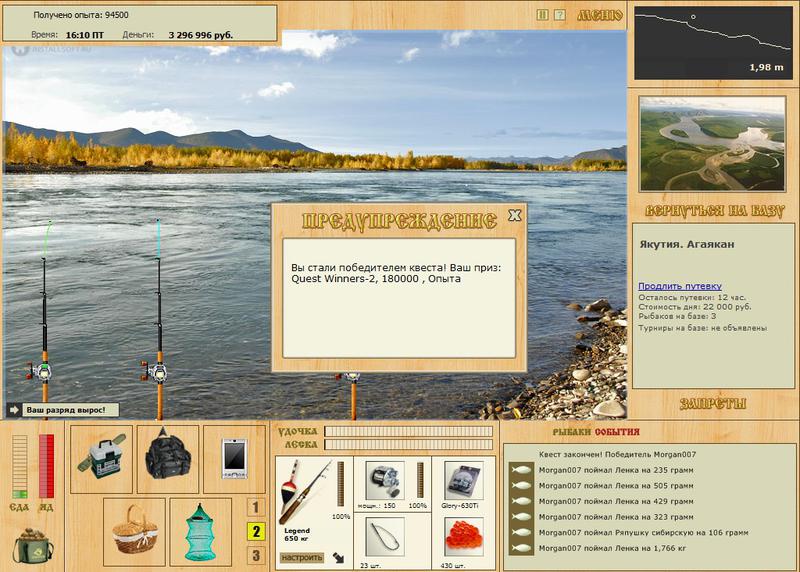Click the fish icon beside 'Ряпушку сибирскую'
Screen dimensions: 800x572
tap(522, 533)
